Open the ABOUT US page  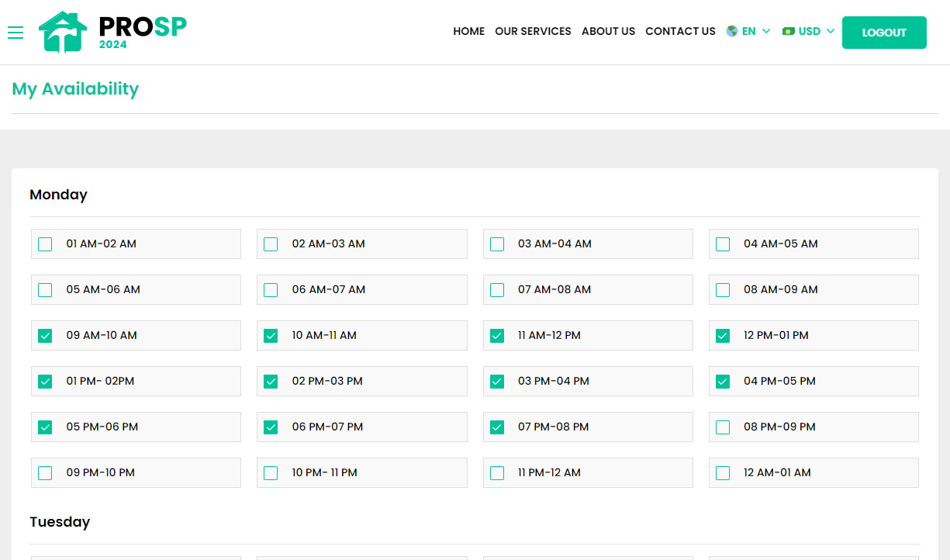coord(608,31)
